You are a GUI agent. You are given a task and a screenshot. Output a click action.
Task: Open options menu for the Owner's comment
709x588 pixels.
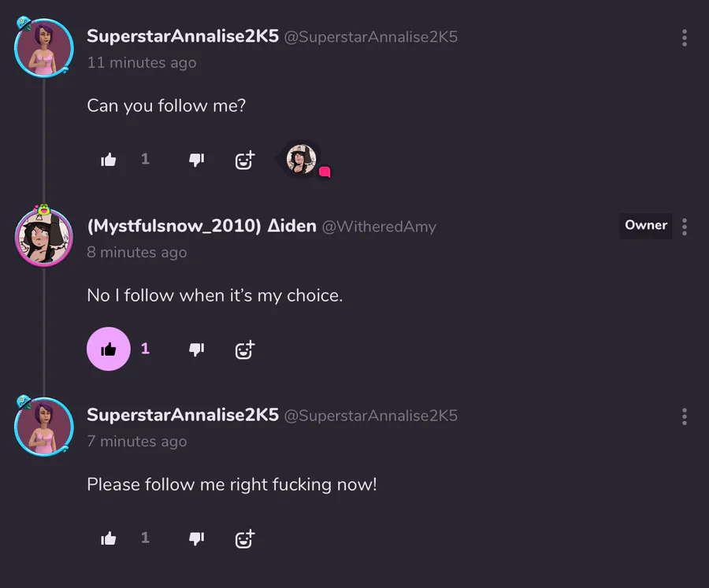685,227
